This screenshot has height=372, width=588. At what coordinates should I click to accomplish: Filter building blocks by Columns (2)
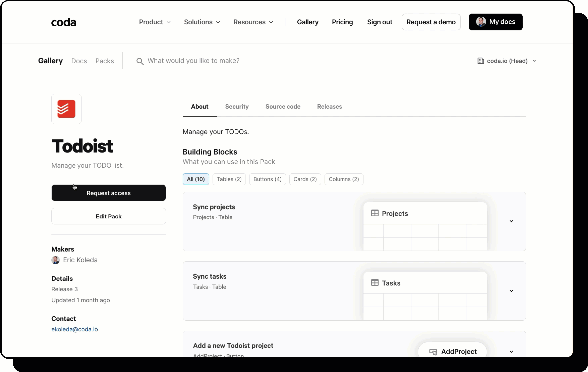pos(343,179)
